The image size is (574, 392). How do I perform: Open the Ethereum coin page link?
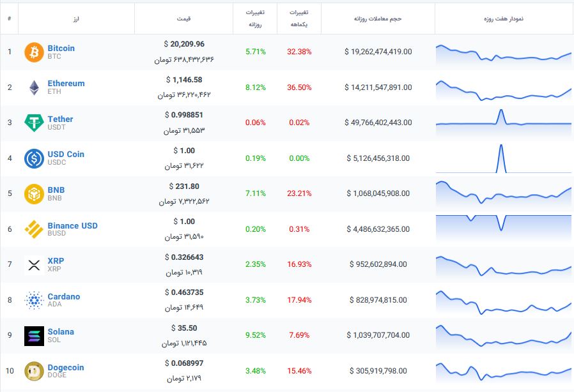(x=66, y=84)
